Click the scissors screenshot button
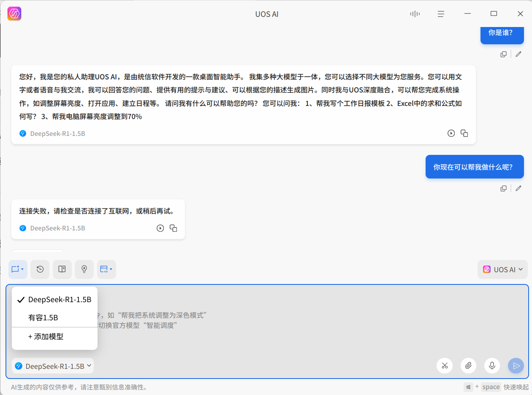This screenshot has width=532, height=395. coord(445,366)
